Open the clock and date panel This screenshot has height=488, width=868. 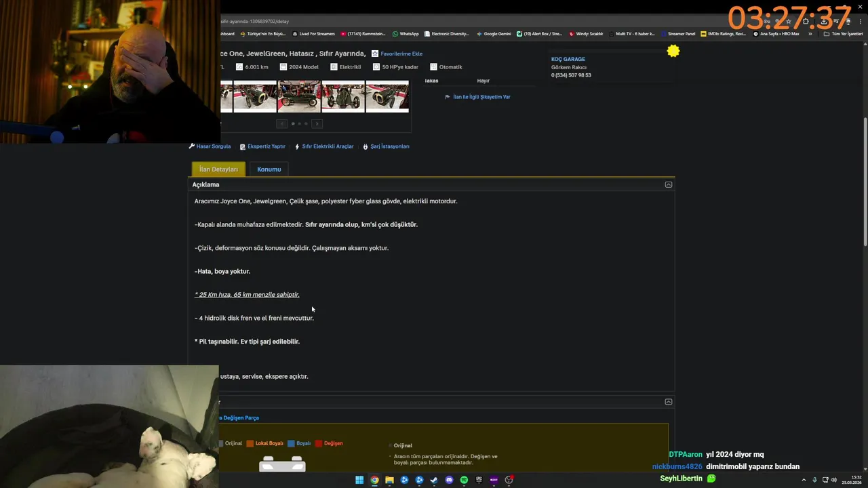tap(852, 480)
